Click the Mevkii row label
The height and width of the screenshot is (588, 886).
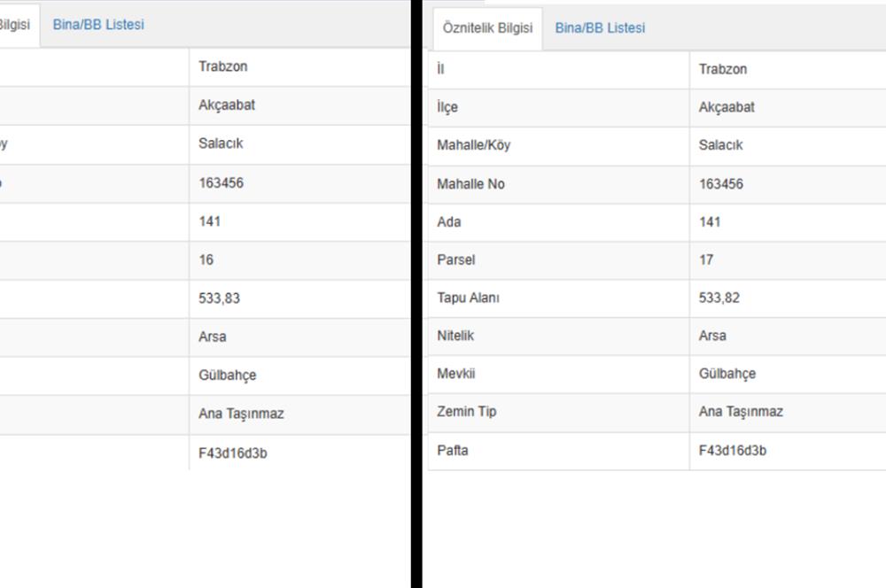(456, 374)
